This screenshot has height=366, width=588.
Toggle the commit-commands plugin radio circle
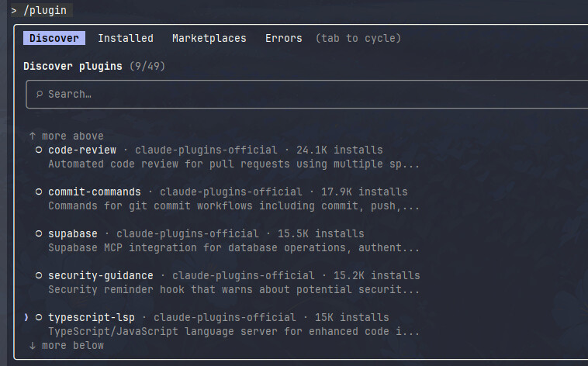click(x=39, y=192)
